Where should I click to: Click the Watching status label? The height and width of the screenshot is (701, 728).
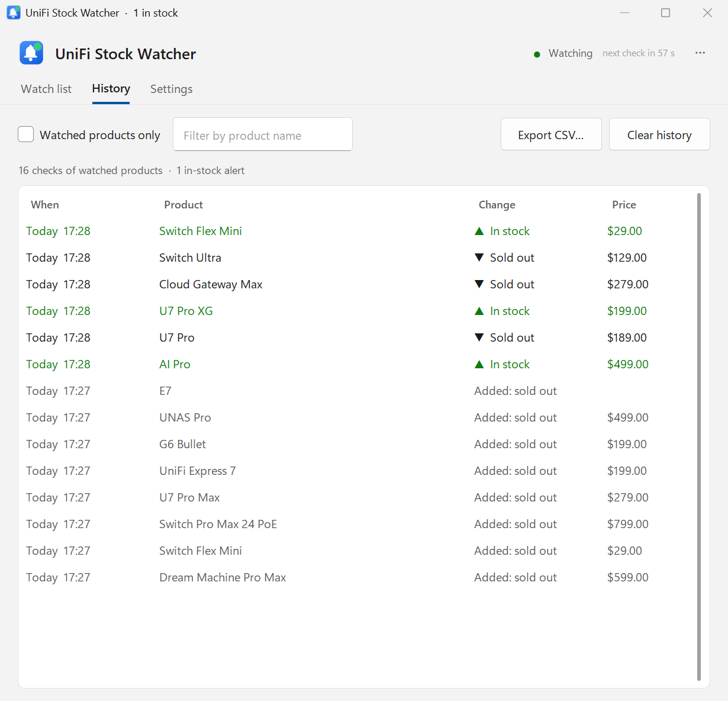[x=571, y=53]
